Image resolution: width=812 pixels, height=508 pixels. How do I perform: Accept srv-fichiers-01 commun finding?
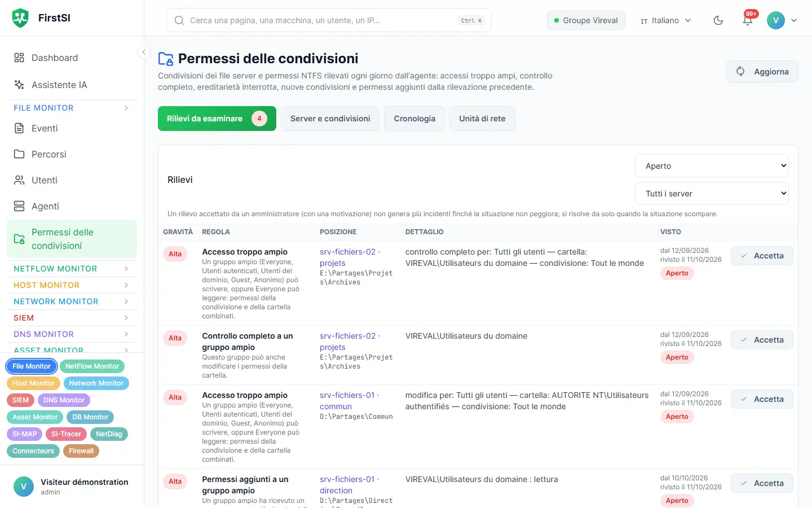pos(762,399)
